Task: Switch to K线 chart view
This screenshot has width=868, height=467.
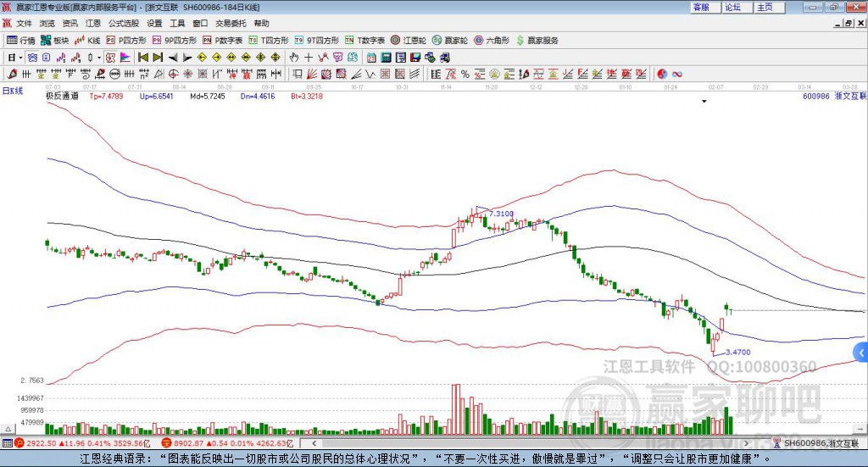Action: pos(87,41)
